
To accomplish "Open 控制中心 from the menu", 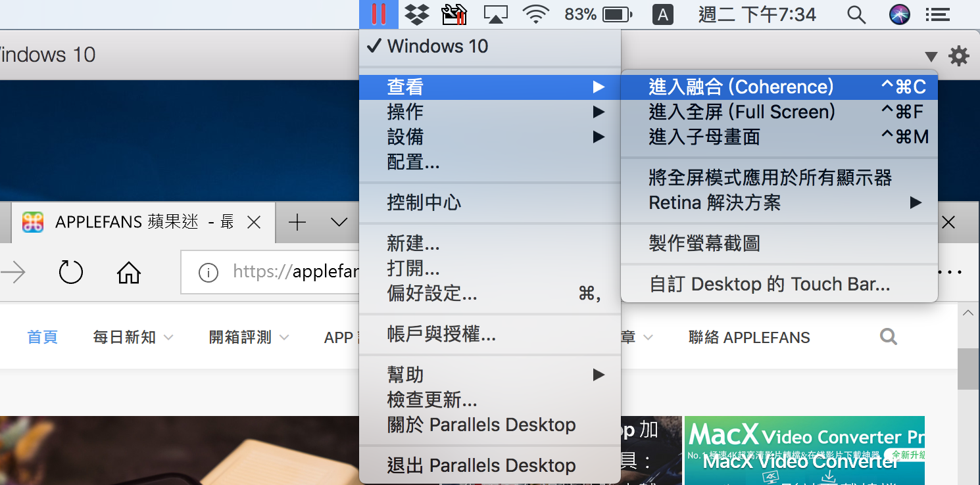I will (x=490, y=202).
